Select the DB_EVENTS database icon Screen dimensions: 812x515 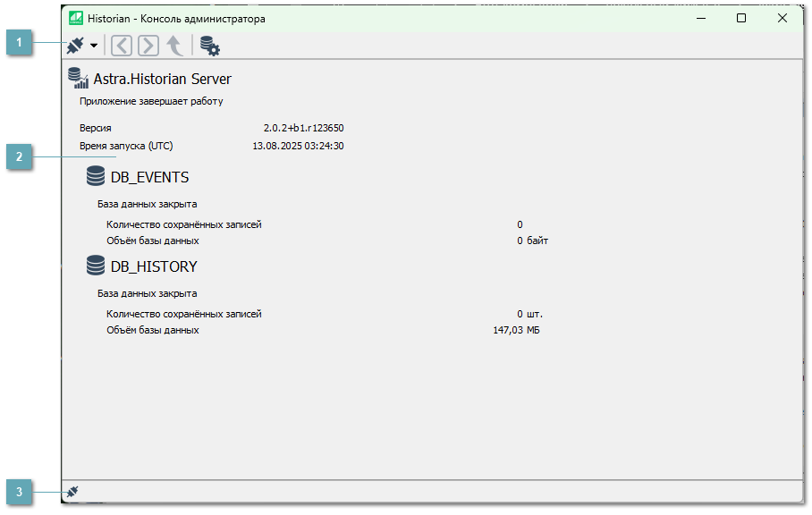(x=96, y=176)
